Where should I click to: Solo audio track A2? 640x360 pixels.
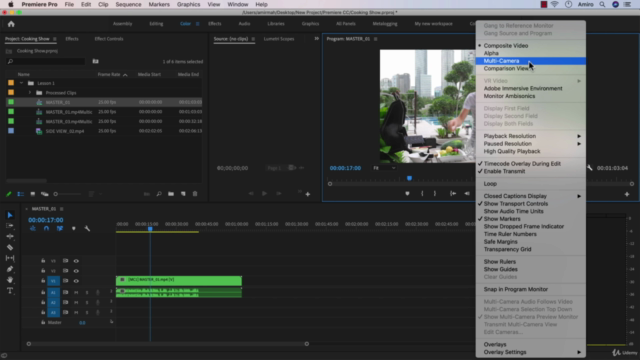pos(87,302)
